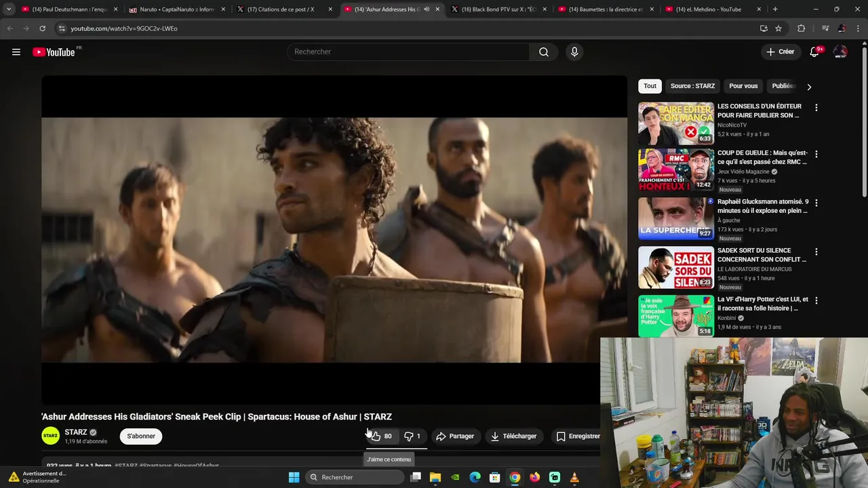868x488 pixels.
Task: Open the Jeux Vidéo Magazine channel name
Action: pos(743,172)
